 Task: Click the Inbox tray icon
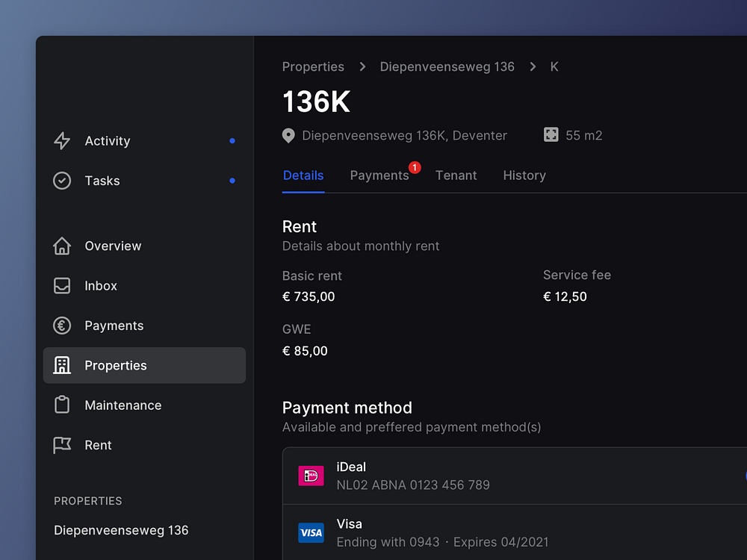62,286
